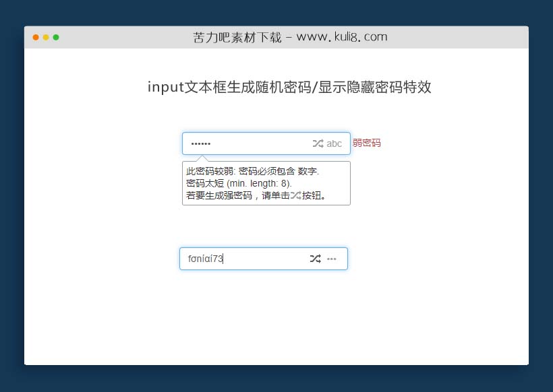553x392 pixels.
Task: Click the orange traffic light button
Action: click(x=35, y=38)
